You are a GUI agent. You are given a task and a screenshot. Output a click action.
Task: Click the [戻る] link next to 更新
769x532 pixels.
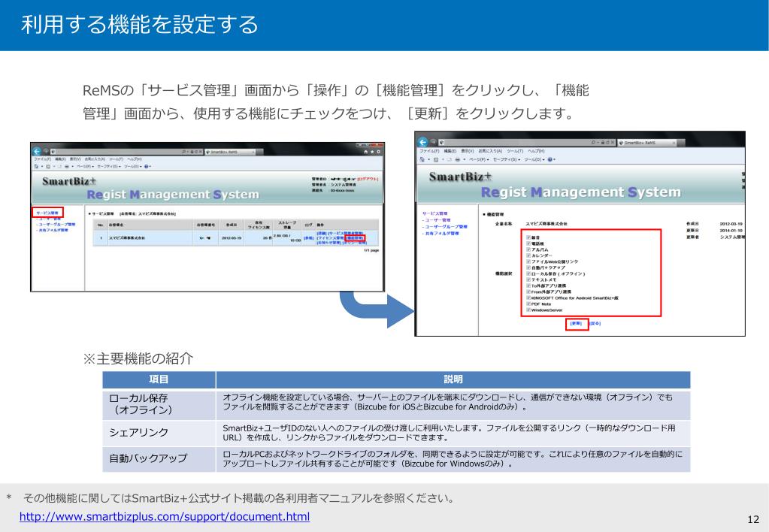click(595, 324)
